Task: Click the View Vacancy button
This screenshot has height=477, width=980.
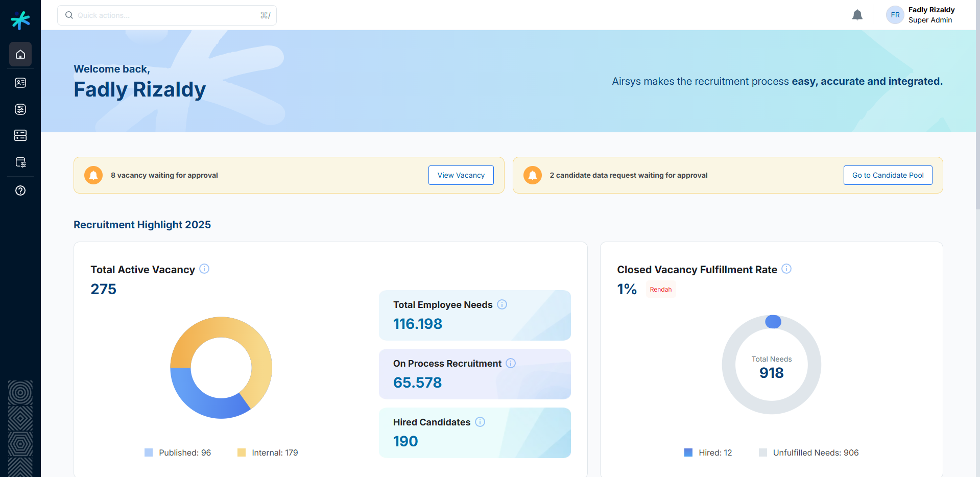Action: (461, 175)
